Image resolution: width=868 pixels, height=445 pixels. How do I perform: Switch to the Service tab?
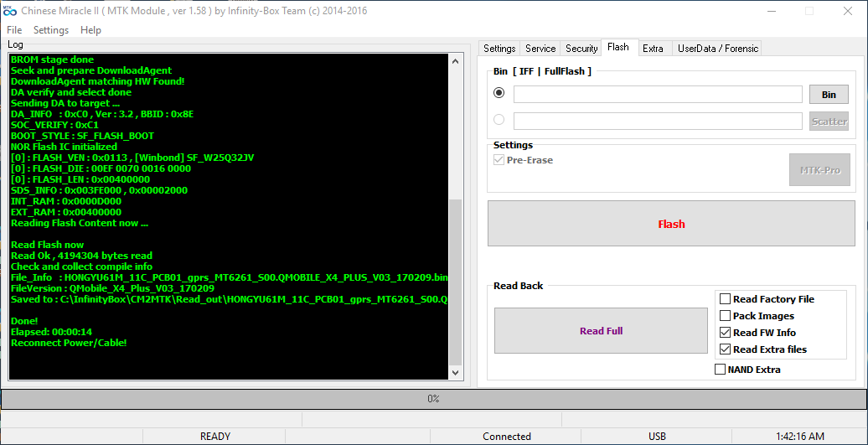click(540, 49)
